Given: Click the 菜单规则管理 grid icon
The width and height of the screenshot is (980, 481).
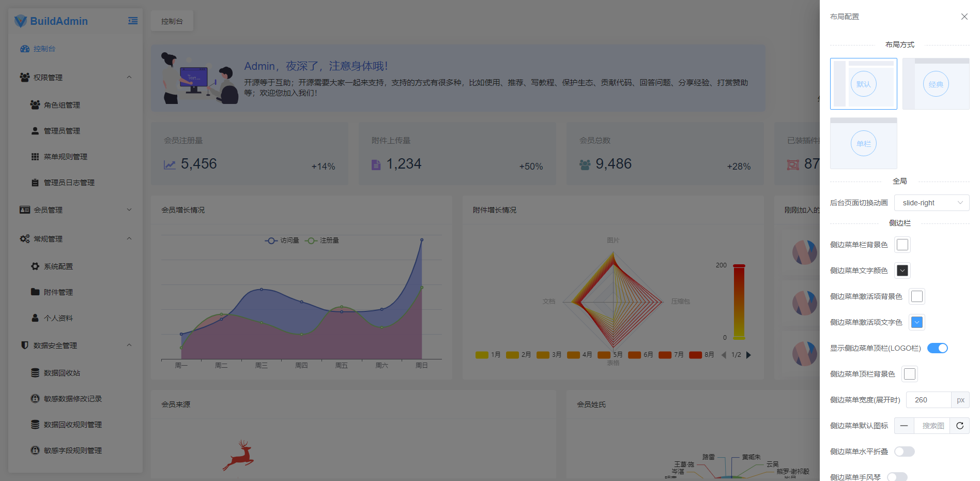Looking at the screenshot, I should tap(34, 156).
